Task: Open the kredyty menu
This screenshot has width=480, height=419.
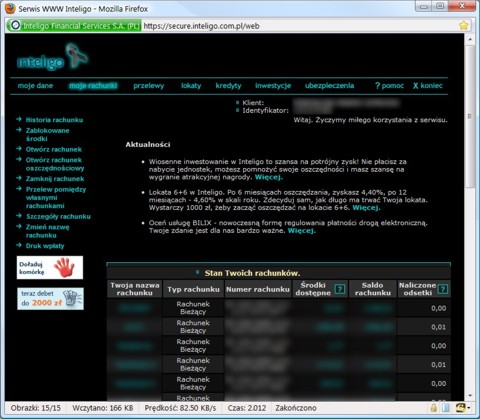Action: coord(228,86)
